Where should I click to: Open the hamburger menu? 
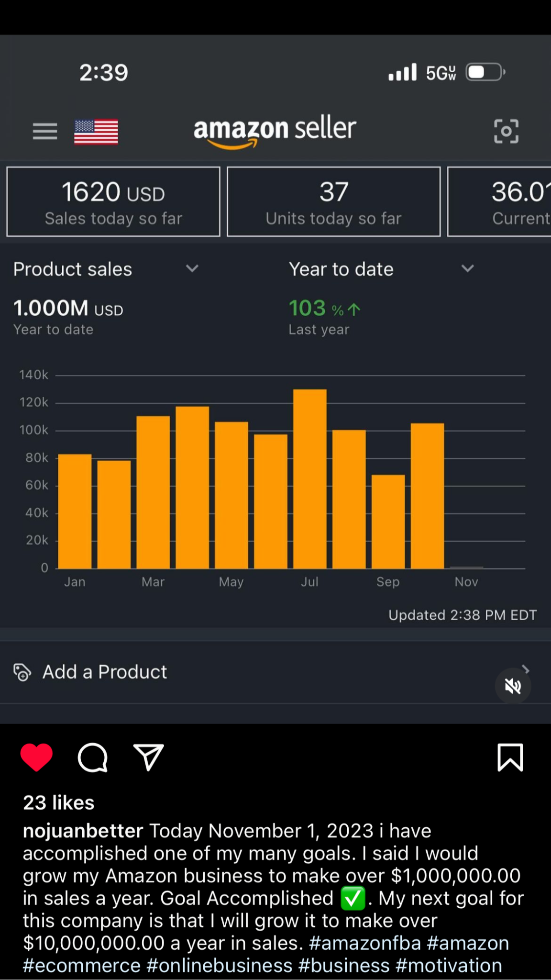point(45,131)
